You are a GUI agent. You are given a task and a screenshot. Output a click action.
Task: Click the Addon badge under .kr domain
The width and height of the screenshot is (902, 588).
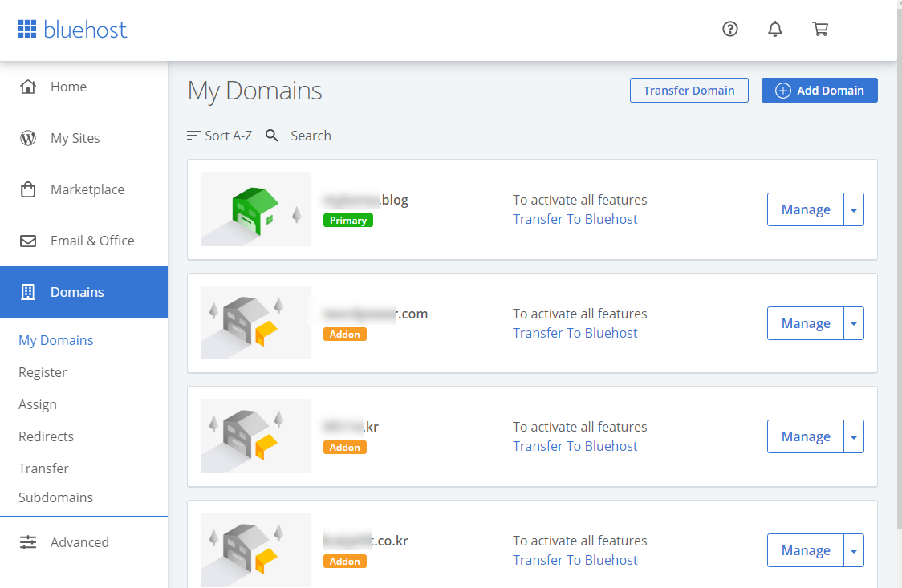coord(344,447)
